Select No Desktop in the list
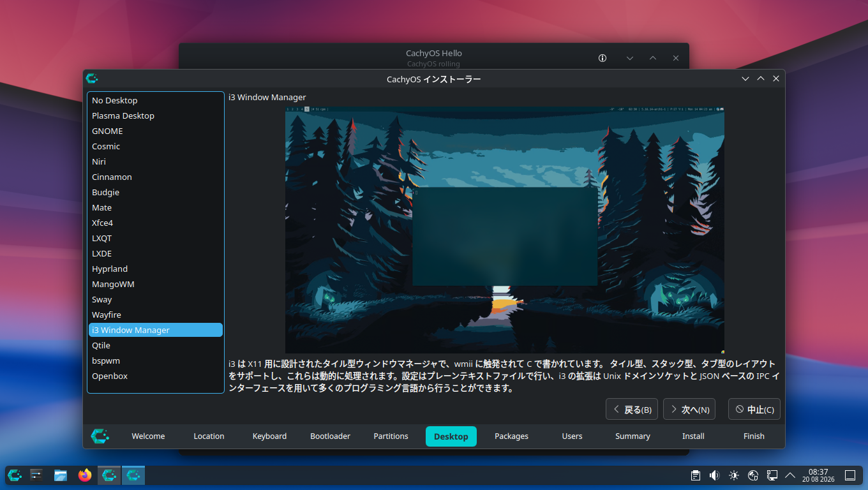The height and width of the screenshot is (490, 868). 156,100
